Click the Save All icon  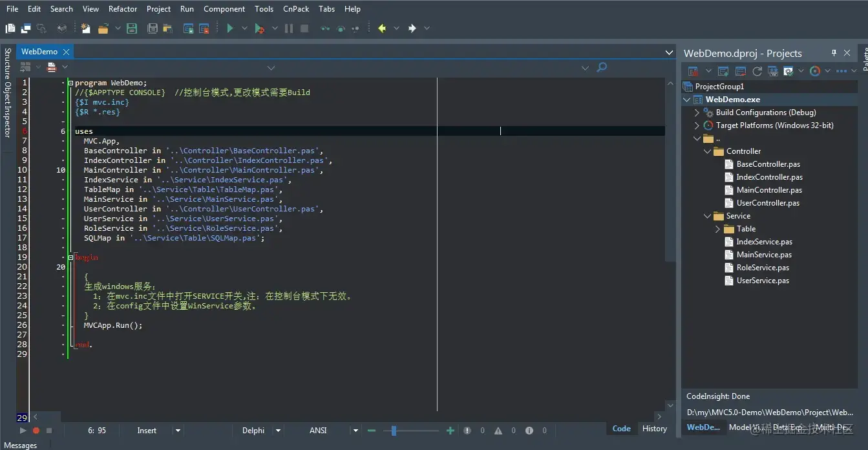pos(153,28)
